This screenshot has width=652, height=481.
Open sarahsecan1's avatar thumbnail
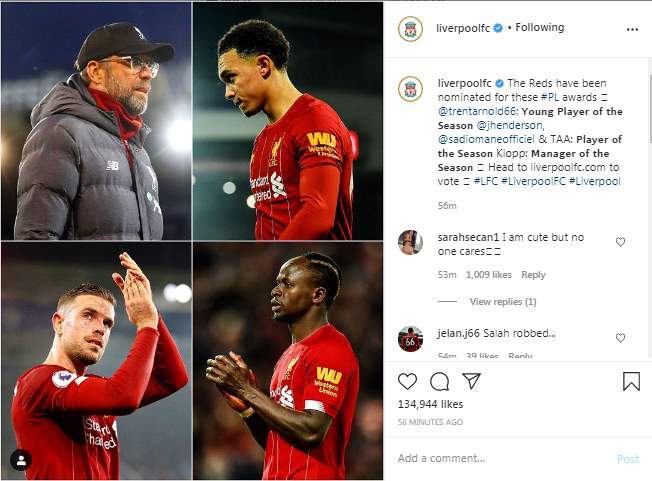coord(410,242)
